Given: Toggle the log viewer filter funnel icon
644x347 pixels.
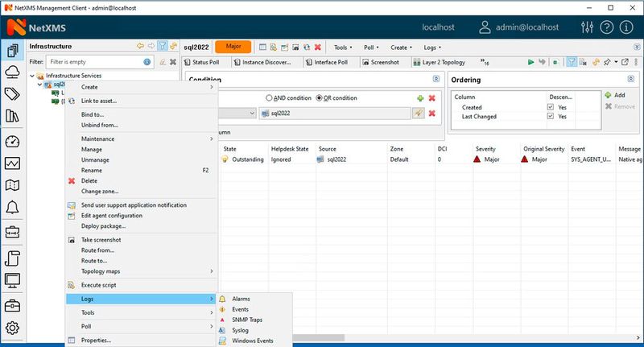Looking at the screenshot, I should point(572,62).
